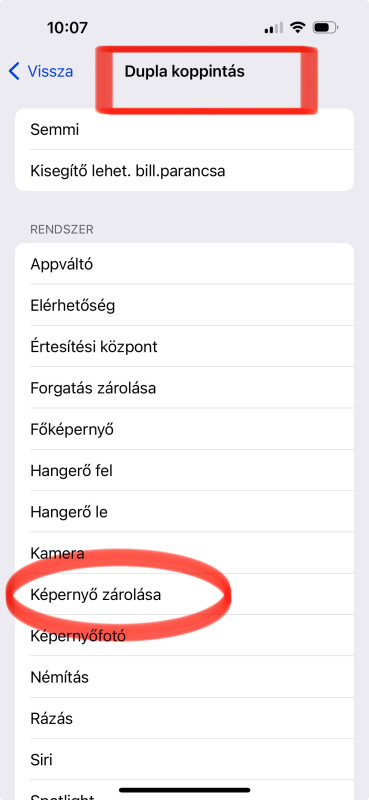
Task: Tap the Wi-Fi status icon
Action: point(297,28)
